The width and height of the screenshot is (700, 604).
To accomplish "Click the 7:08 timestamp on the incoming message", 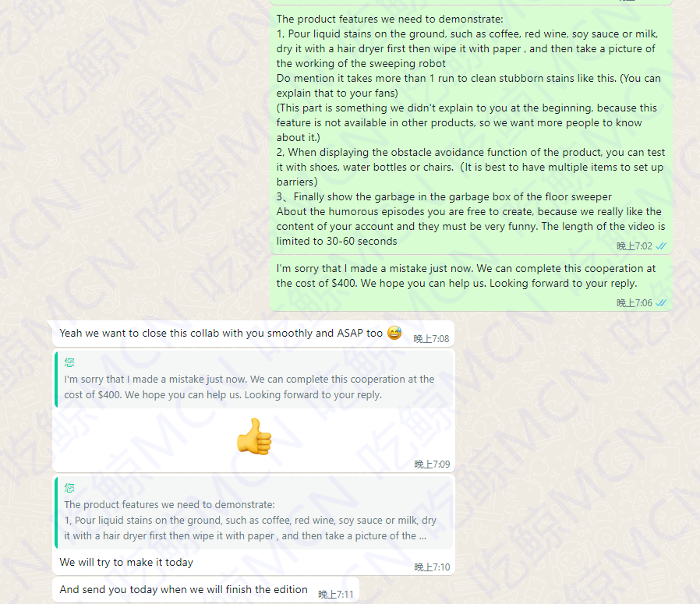I will pyautogui.click(x=431, y=339).
